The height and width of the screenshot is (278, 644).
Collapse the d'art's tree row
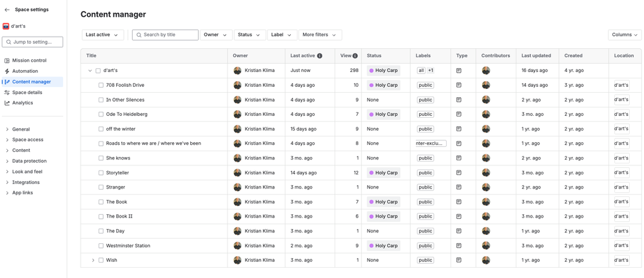click(x=90, y=71)
